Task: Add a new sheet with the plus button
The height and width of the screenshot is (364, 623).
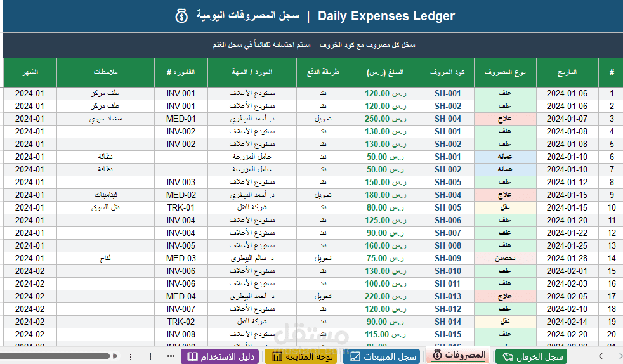Action: point(150,356)
